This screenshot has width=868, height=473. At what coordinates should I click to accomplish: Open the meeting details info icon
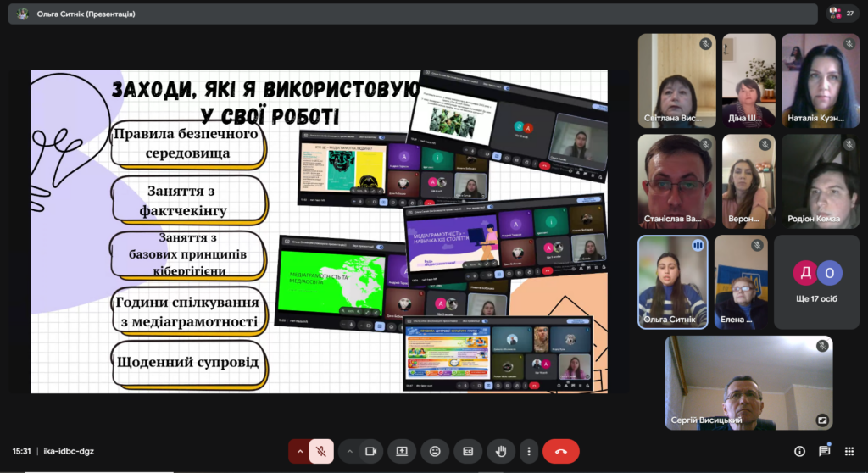tap(799, 452)
